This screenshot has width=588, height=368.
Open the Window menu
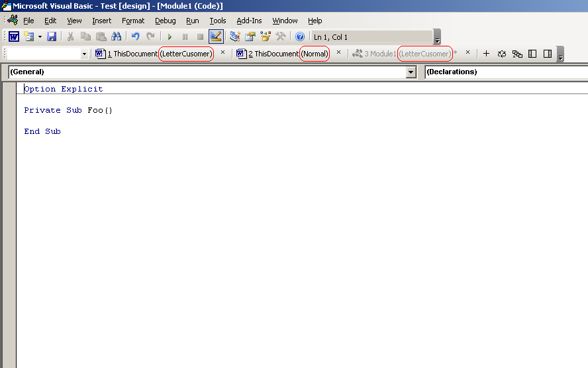click(285, 21)
